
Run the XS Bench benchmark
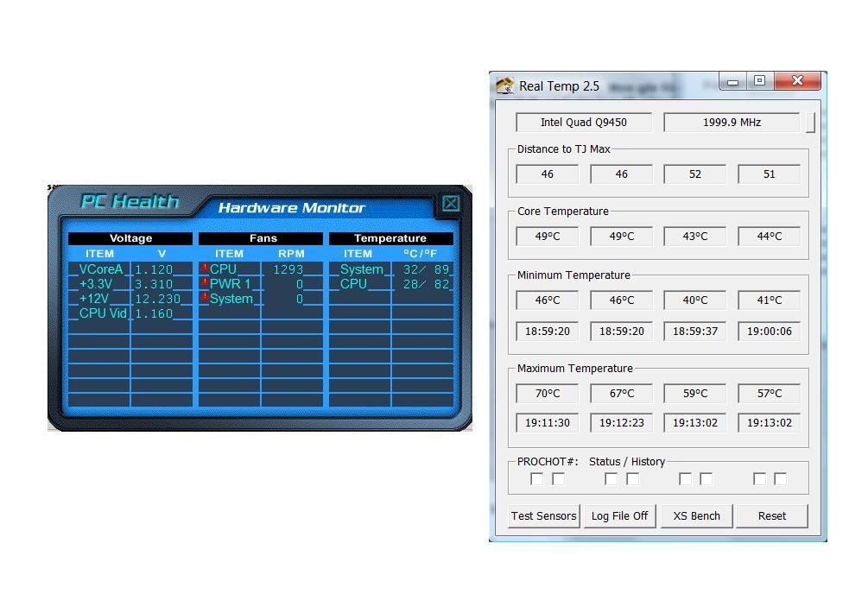(696, 515)
